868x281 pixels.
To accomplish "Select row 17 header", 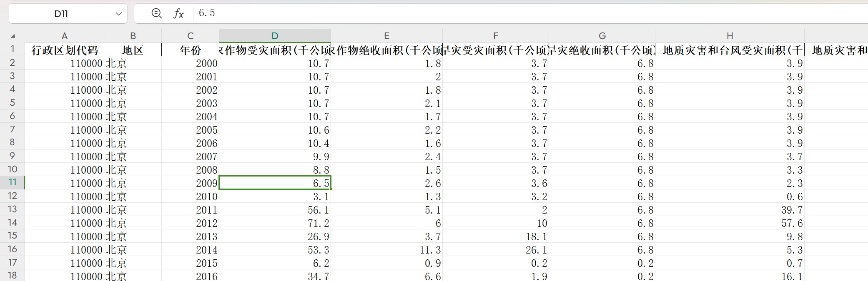I will coord(13,262).
